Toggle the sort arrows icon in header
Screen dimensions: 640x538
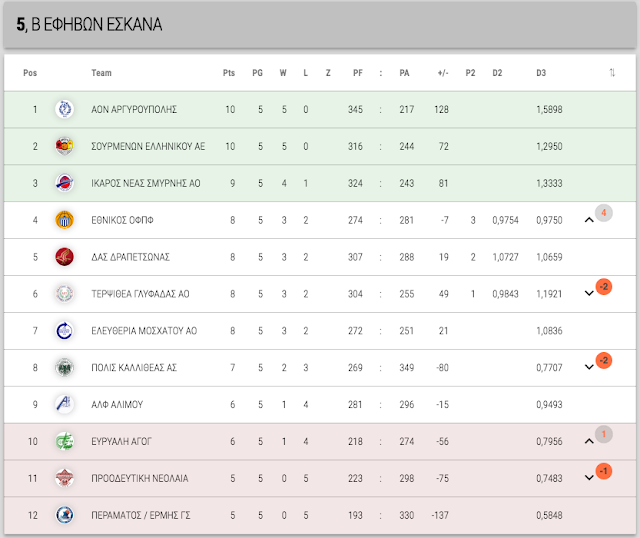(x=612, y=73)
